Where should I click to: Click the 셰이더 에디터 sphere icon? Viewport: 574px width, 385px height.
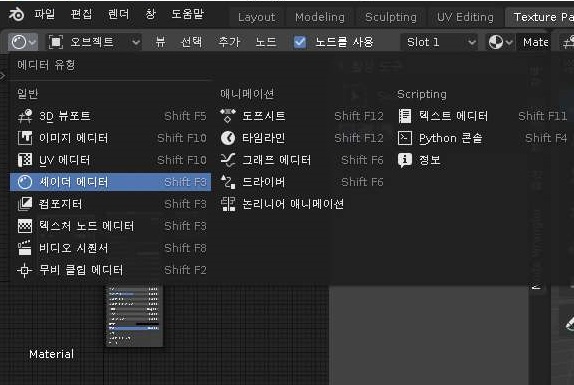(x=25, y=182)
